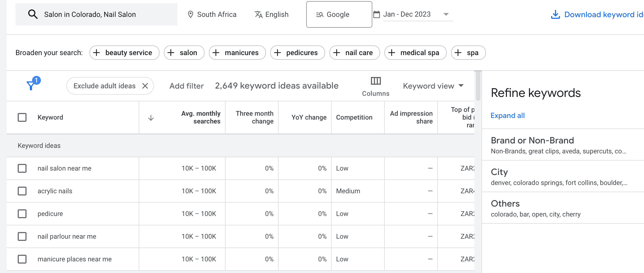Remove the Exclude adult ideas filter
This screenshot has width=644, height=273.
[146, 86]
